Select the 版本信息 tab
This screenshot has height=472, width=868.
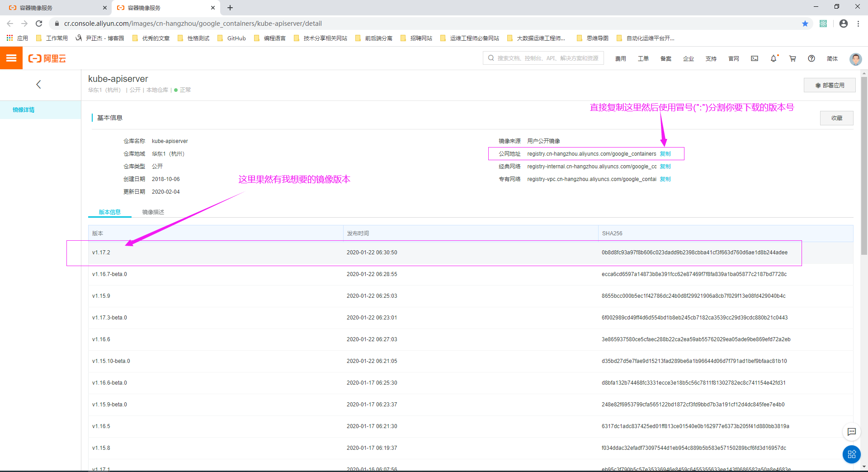tap(110, 212)
